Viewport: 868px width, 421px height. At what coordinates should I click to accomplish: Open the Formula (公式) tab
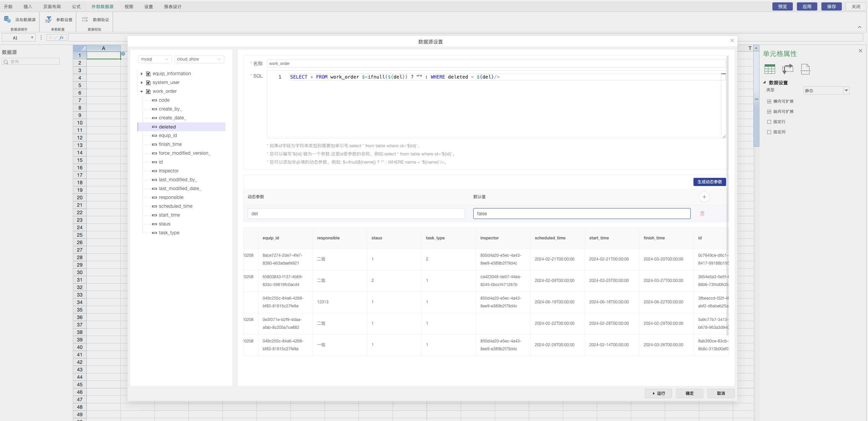point(76,6)
